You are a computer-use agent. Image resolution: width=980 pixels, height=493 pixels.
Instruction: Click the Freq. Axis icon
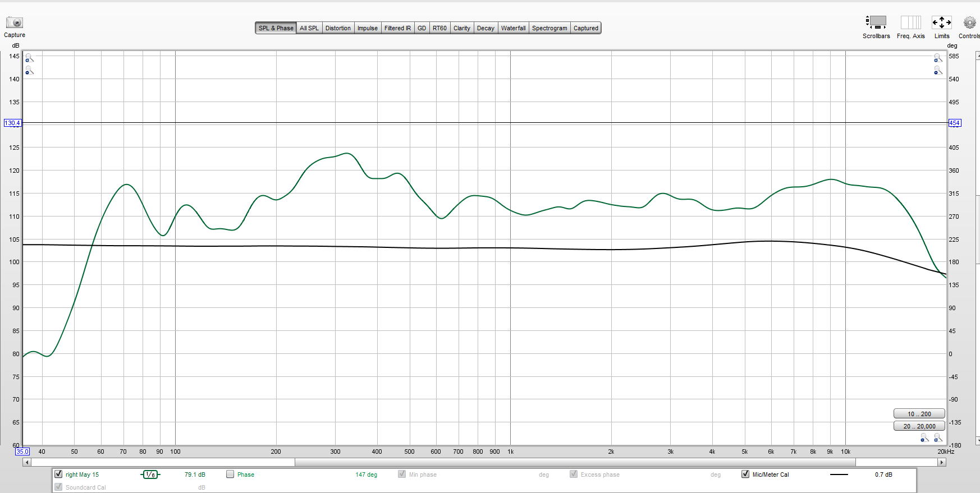[x=910, y=22]
